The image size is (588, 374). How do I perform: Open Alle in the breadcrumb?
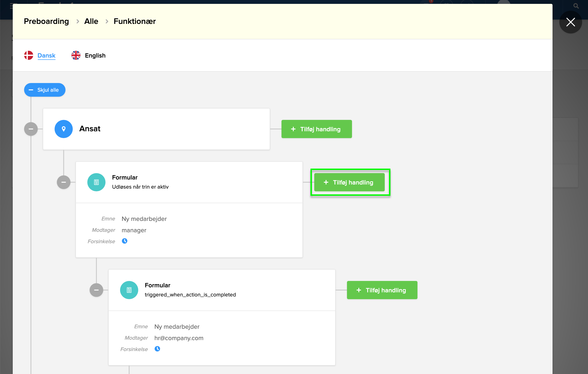click(91, 21)
